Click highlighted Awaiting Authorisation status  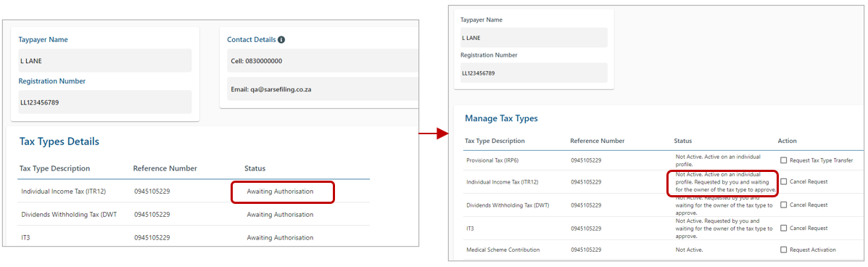pos(280,192)
